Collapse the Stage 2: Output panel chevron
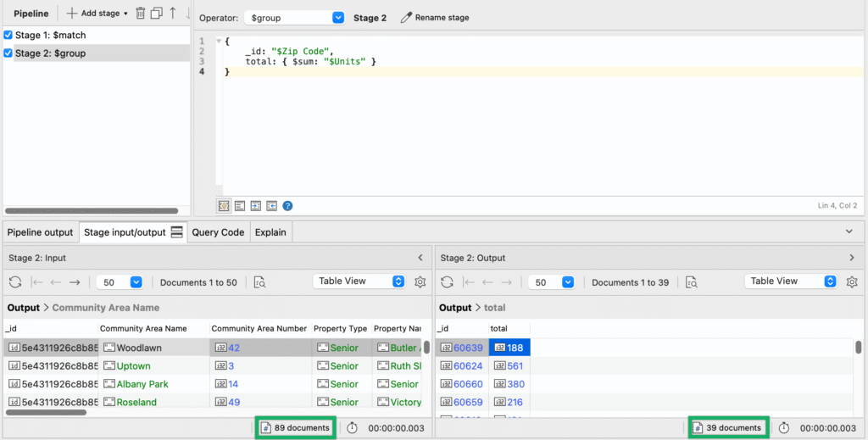The height and width of the screenshot is (440, 868). point(851,258)
